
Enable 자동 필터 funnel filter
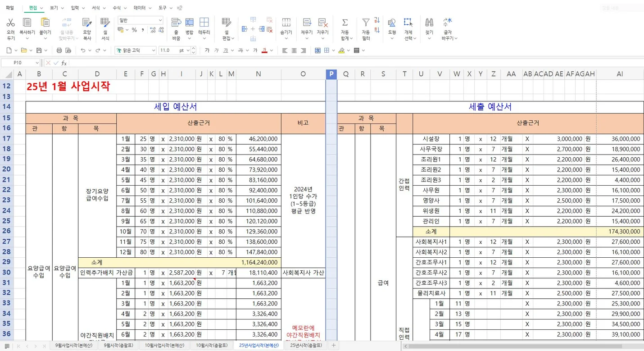pos(366,23)
